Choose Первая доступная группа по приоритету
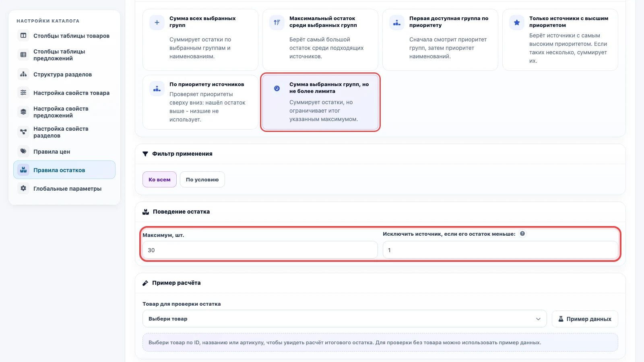 (x=440, y=40)
